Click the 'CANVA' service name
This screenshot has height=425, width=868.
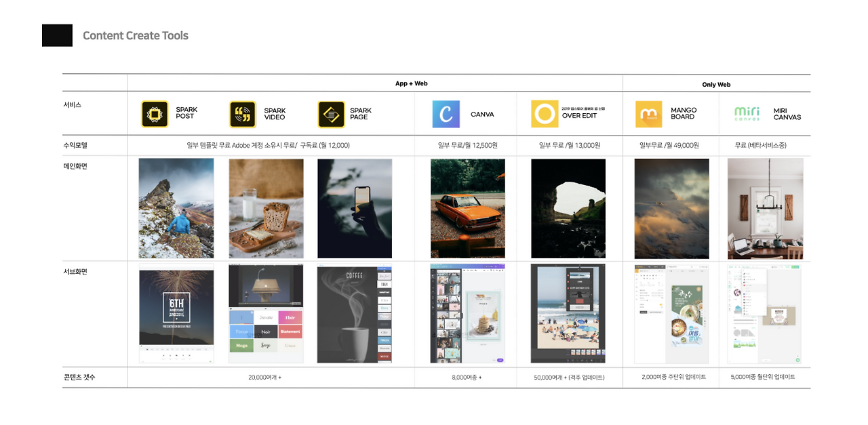coord(482,115)
